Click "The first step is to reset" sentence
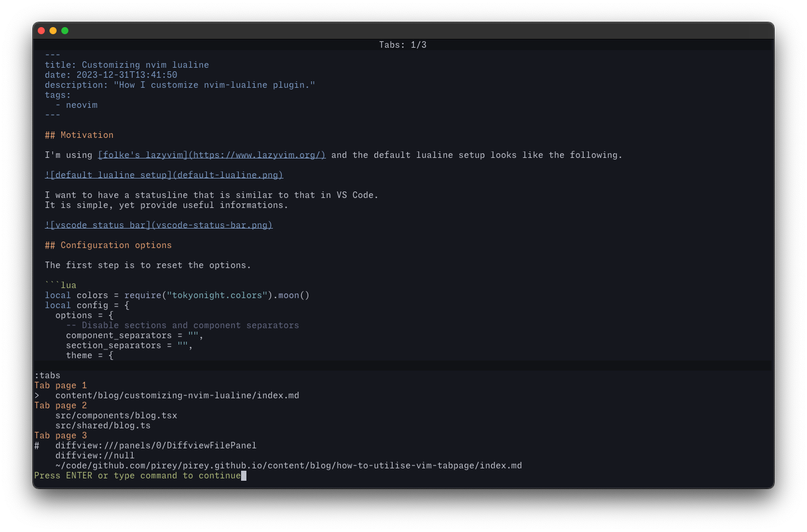This screenshot has width=807, height=532. tap(148, 265)
